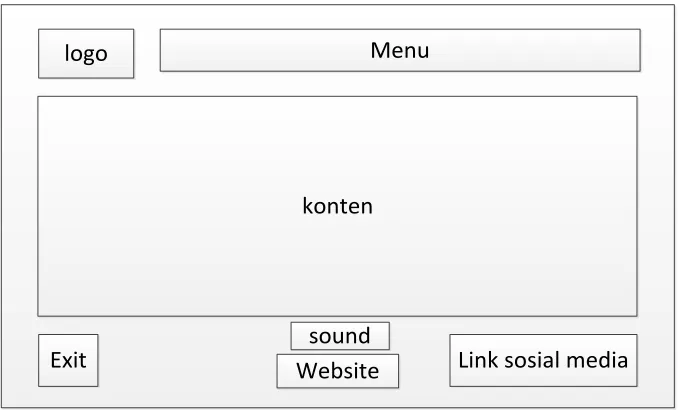Mute audio via the sound box

[x=340, y=336]
